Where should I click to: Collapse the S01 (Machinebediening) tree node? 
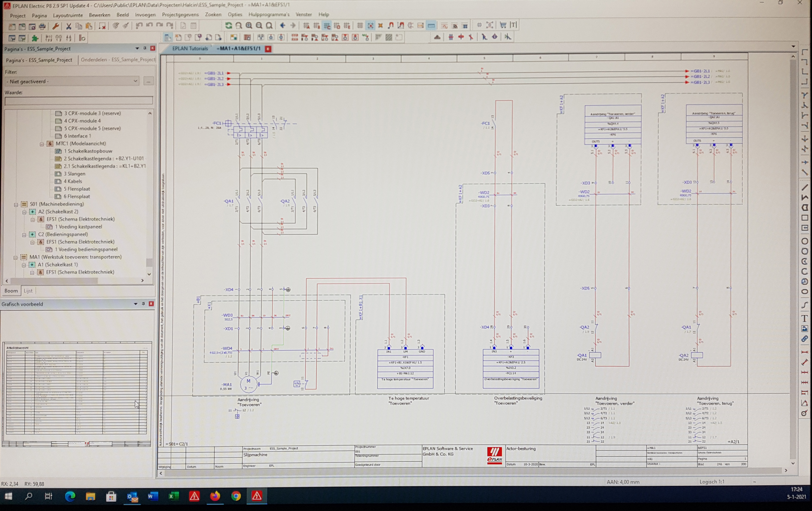tap(16, 205)
